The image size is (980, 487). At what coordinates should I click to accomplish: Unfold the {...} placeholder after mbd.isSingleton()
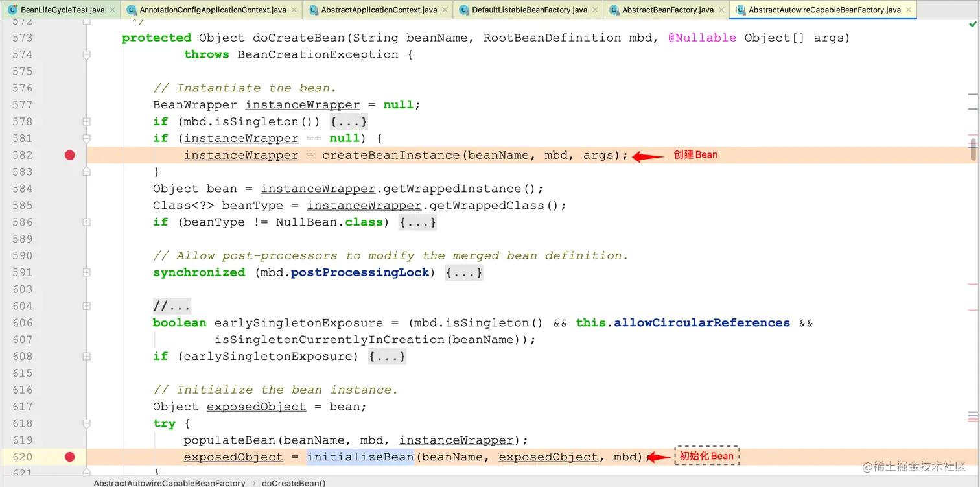coord(349,122)
